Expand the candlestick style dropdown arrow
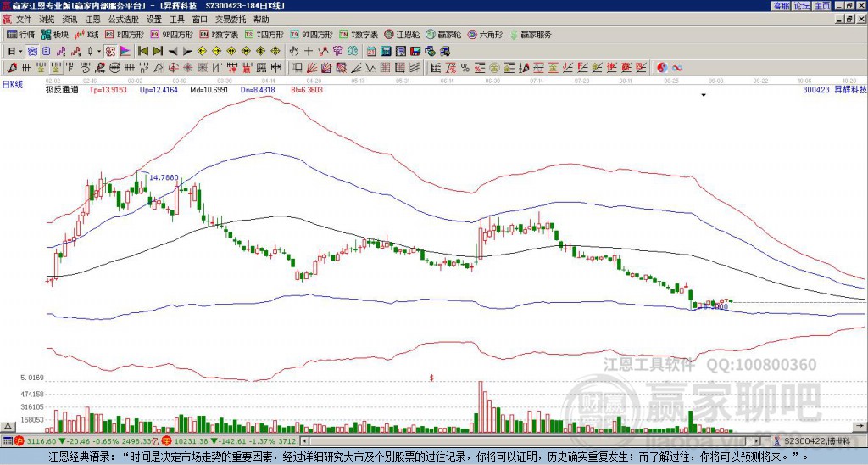 [99, 51]
